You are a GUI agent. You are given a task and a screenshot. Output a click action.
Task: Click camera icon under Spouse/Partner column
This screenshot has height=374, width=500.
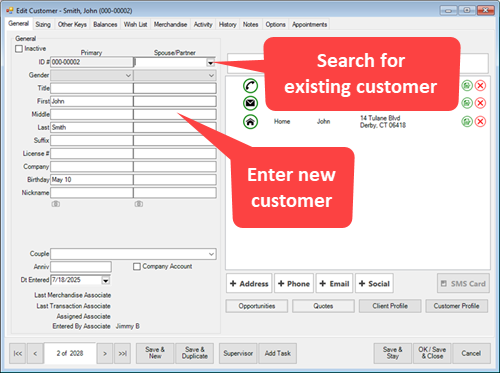[x=139, y=204]
